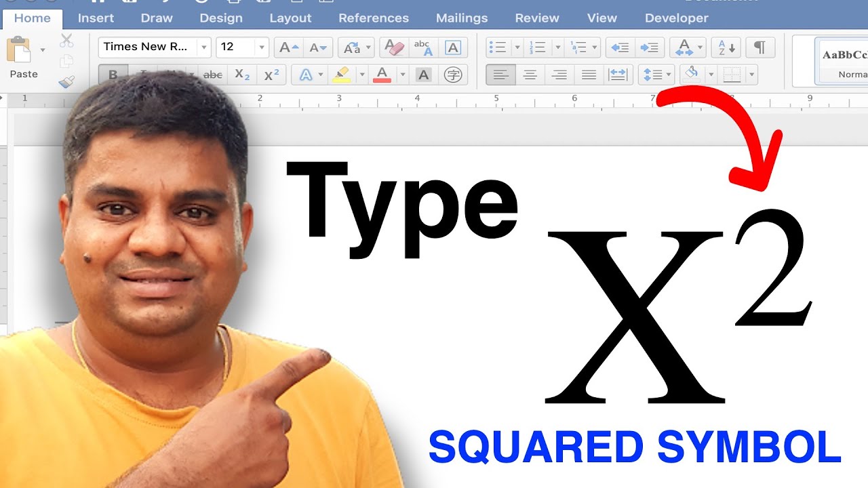Toggle show paragraph marks
Viewport: 868px width, 488px height.
(x=760, y=47)
